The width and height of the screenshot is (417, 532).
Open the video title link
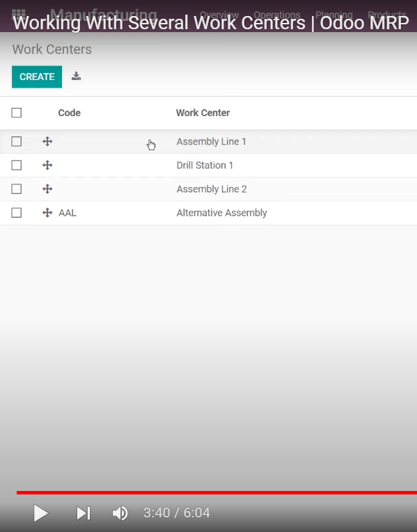click(x=210, y=23)
